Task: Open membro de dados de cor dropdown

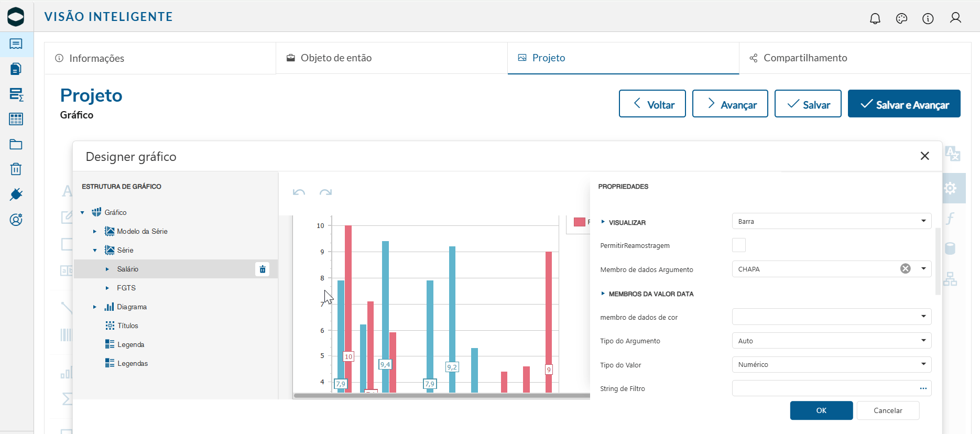Action: coord(831,317)
